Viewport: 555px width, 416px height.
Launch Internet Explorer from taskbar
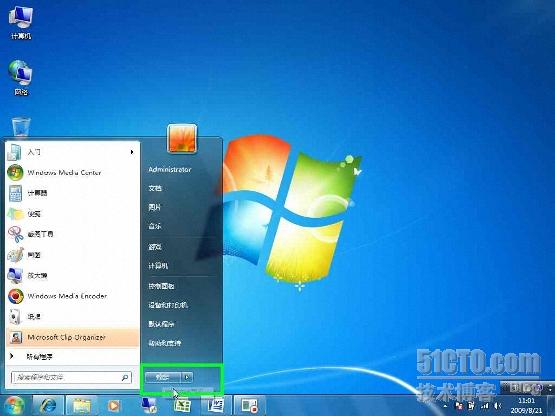coord(48,406)
